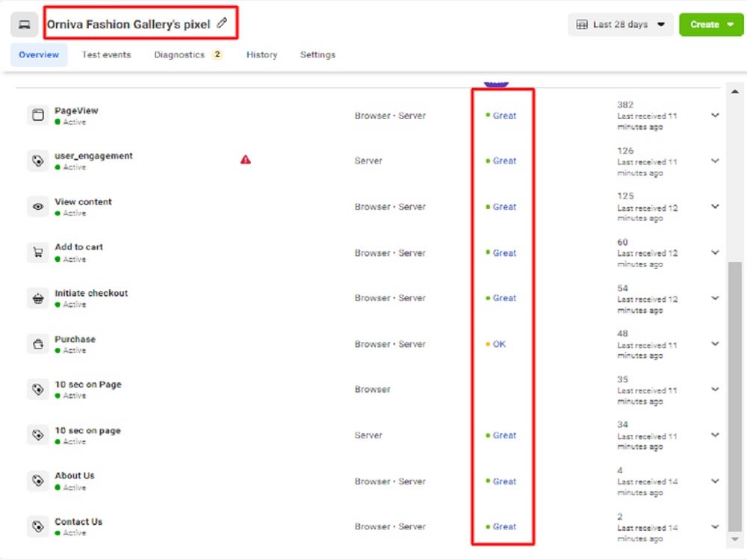Select the Contact Us event name

point(78,521)
